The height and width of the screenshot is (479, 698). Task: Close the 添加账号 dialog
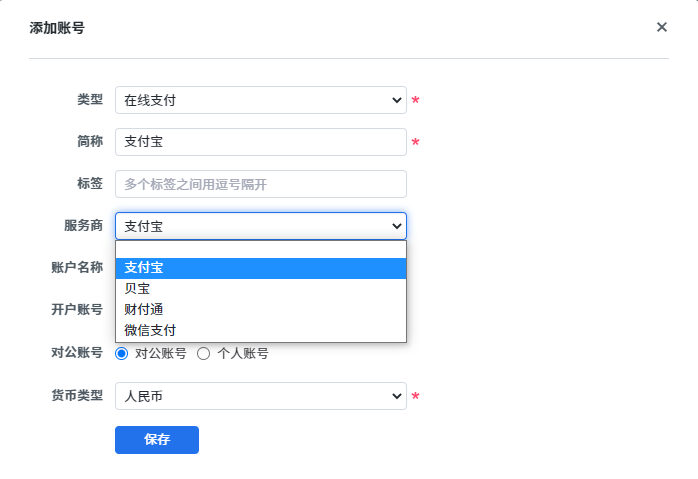pos(661,27)
